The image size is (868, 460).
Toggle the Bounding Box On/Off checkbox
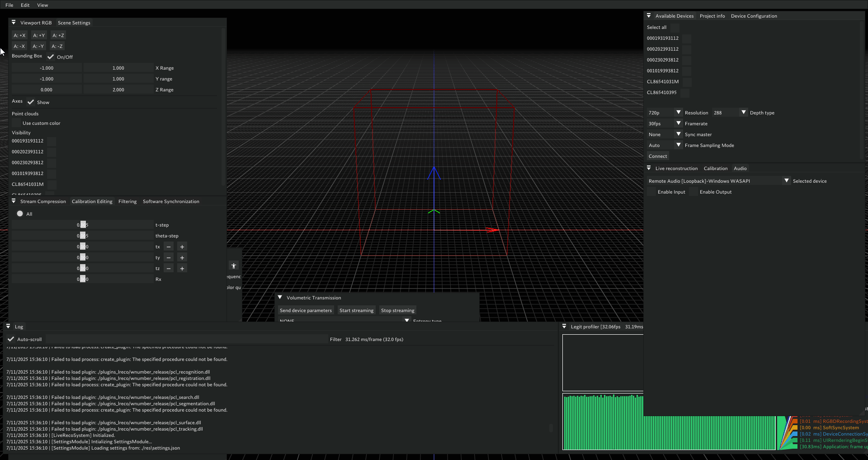click(50, 57)
